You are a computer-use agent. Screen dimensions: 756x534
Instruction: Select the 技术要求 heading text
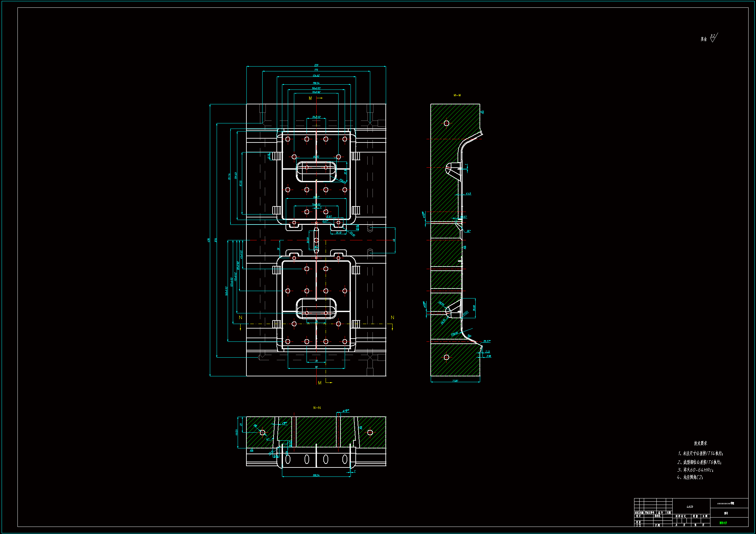click(x=700, y=443)
